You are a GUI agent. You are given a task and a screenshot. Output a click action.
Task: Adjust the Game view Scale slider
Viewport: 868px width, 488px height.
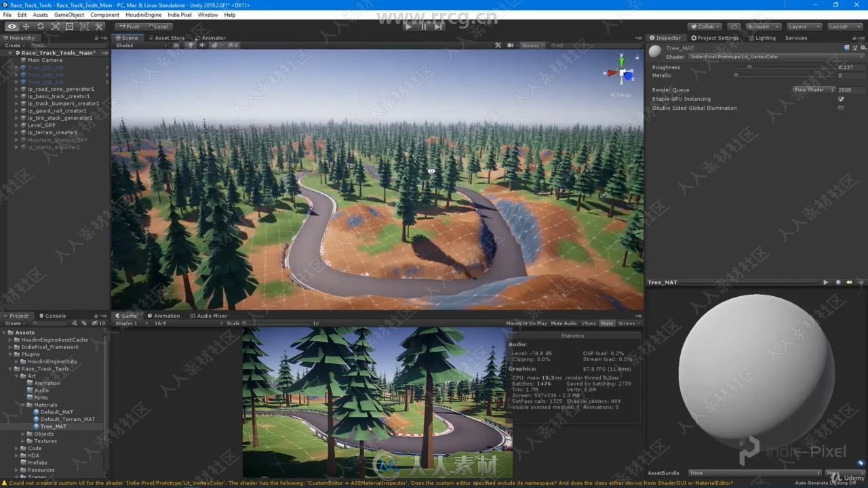tap(278, 323)
